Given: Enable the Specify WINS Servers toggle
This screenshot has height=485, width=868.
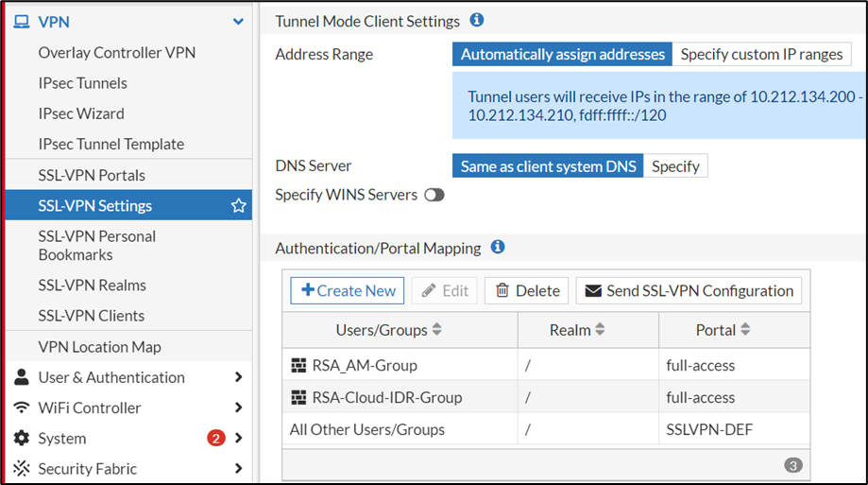Looking at the screenshot, I should click(434, 195).
